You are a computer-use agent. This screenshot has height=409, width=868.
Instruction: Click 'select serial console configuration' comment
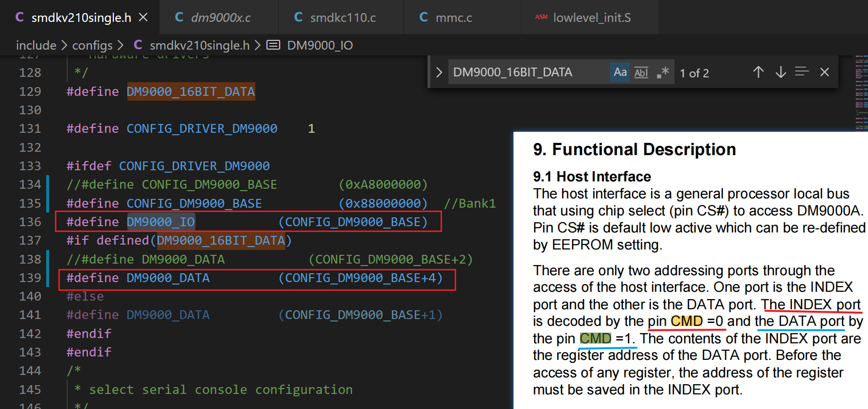[221, 390]
